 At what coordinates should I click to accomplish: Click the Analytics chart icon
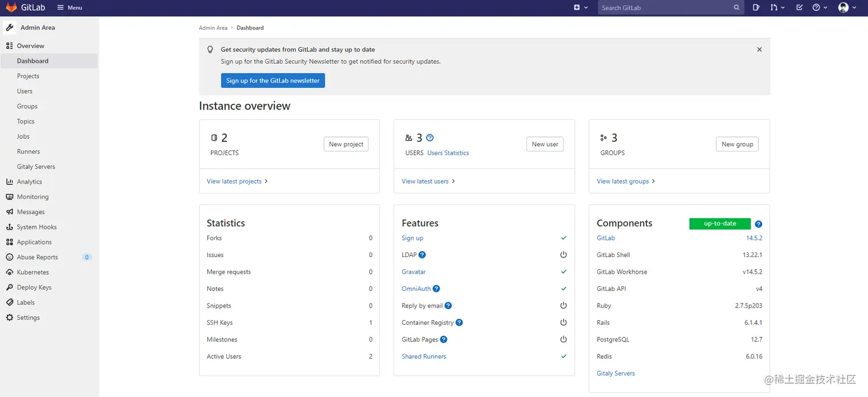click(9, 182)
